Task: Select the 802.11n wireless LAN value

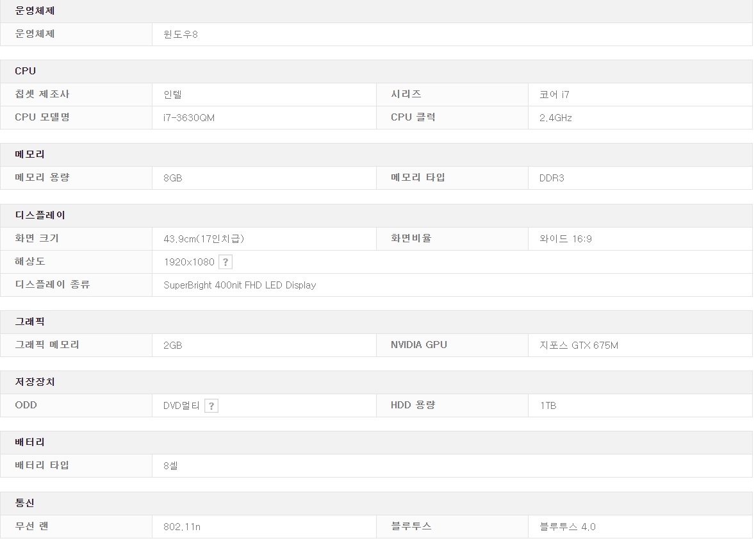Action: [182, 527]
